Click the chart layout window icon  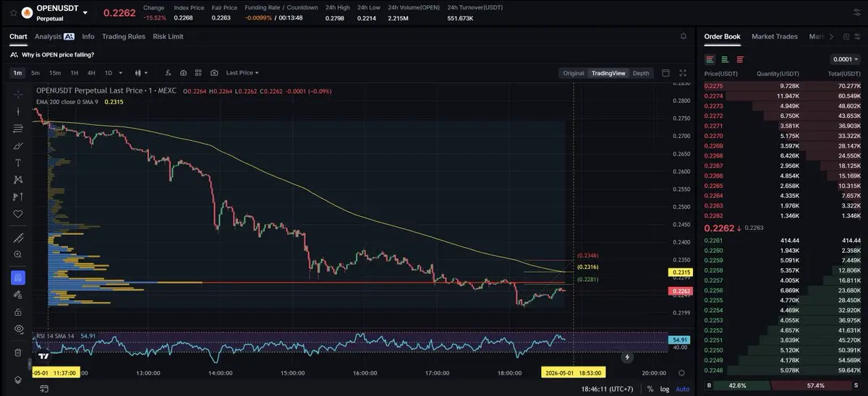tap(666, 73)
